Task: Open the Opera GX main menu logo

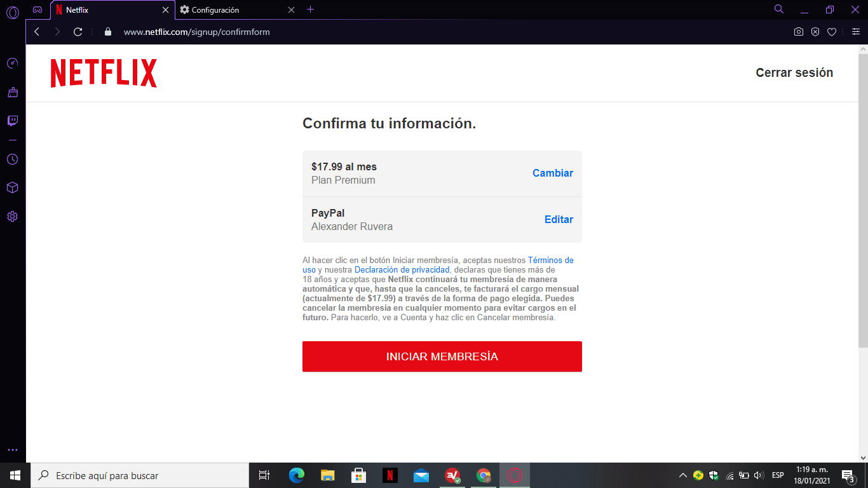Action: tap(13, 11)
